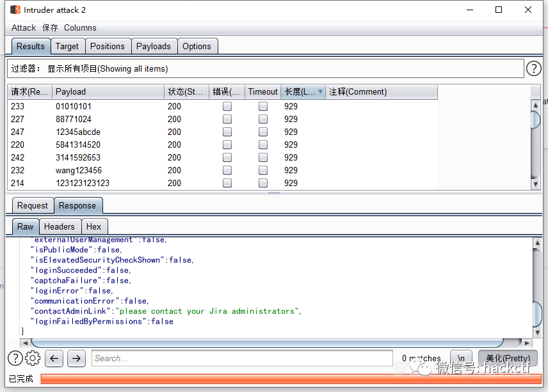The width and height of the screenshot is (548, 392).
Task: Click the results table vertical scrollbar thumb
Action: tap(535, 120)
